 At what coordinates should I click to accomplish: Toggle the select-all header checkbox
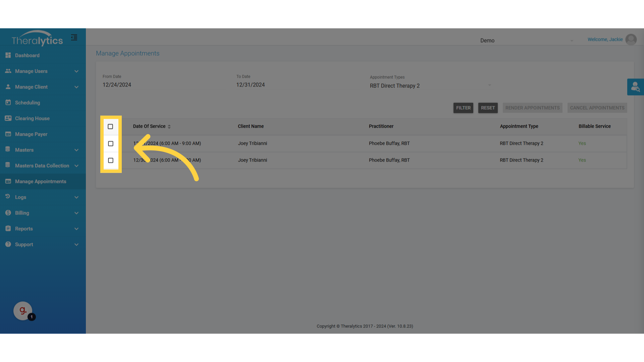(x=110, y=127)
